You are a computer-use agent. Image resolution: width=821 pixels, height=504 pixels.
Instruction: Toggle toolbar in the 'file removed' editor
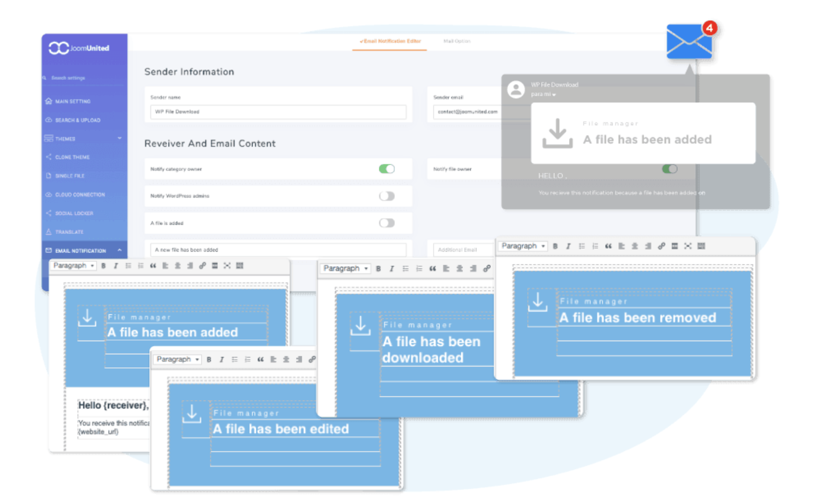(x=701, y=247)
